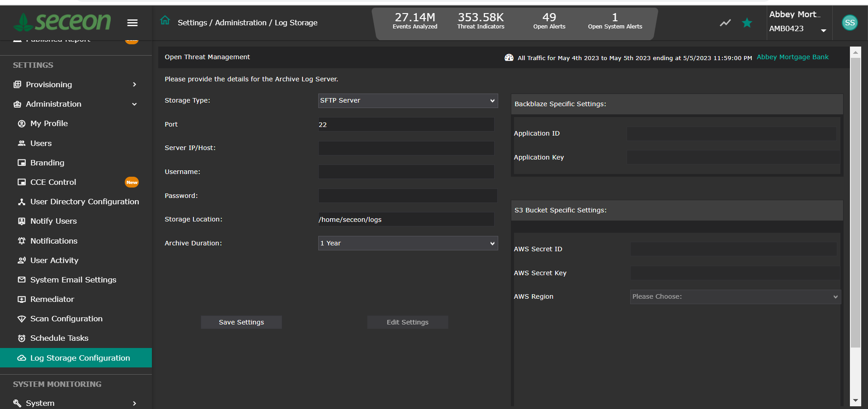Click the Save Settings button
Viewport: 868px width, 409px height.
pos(241,322)
